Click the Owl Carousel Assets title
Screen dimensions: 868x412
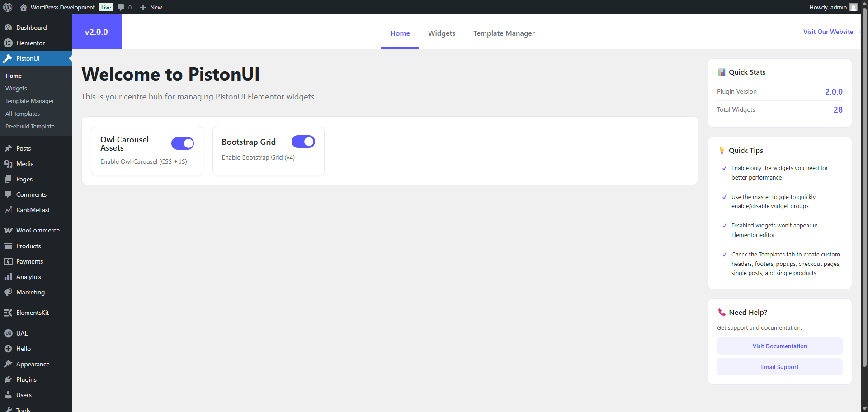(x=124, y=144)
